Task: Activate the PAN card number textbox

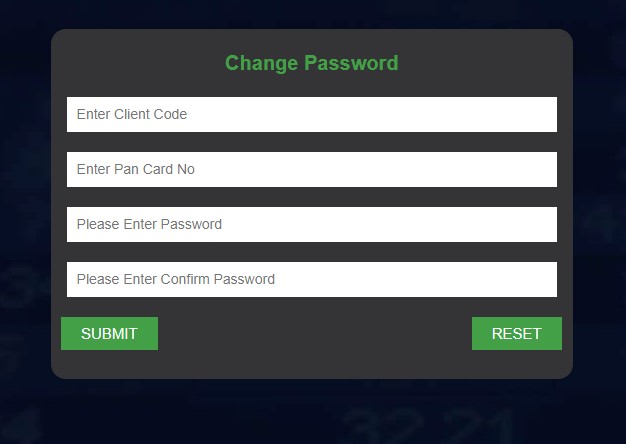Action: [x=311, y=169]
